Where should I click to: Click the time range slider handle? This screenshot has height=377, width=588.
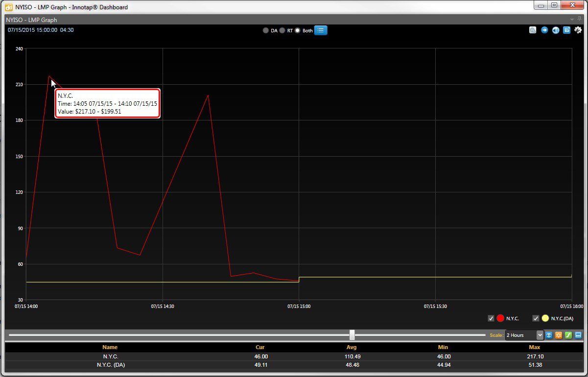click(352, 335)
